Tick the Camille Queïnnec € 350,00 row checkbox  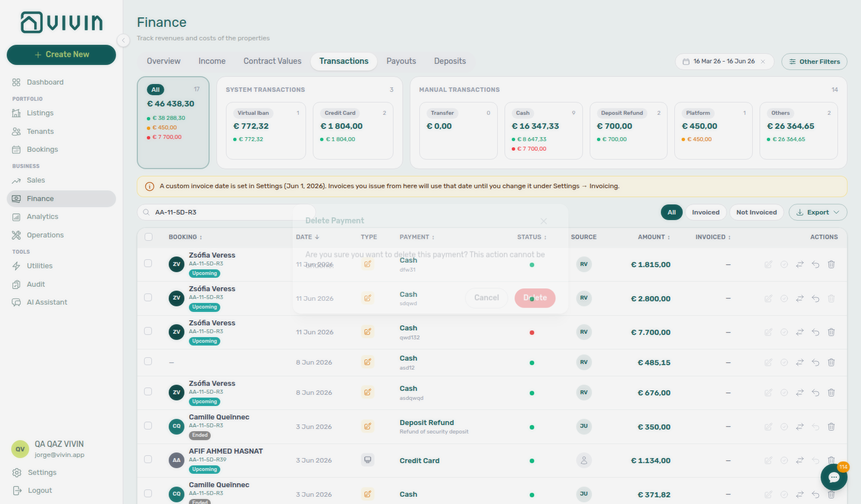[x=148, y=426]
